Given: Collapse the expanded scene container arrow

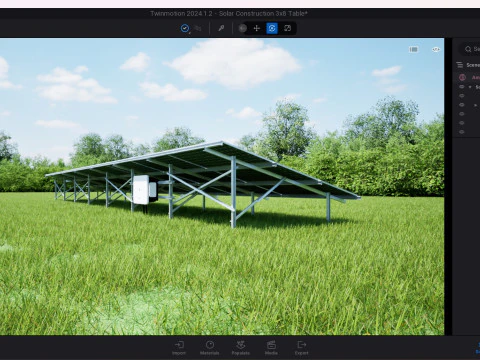Looking at the screenshot, I should [470, 87].
